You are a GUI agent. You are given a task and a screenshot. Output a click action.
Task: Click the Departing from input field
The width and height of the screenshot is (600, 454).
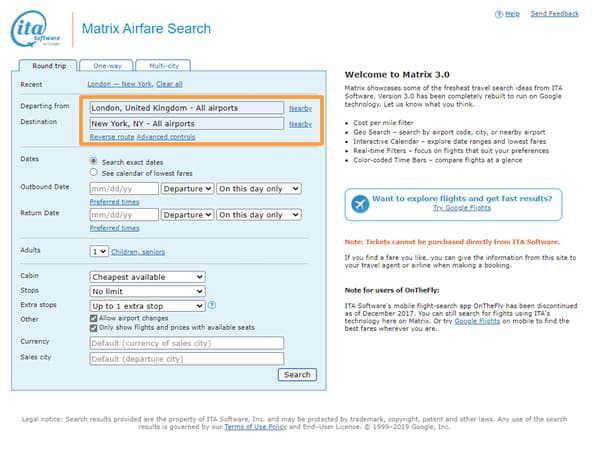(187, 108)
